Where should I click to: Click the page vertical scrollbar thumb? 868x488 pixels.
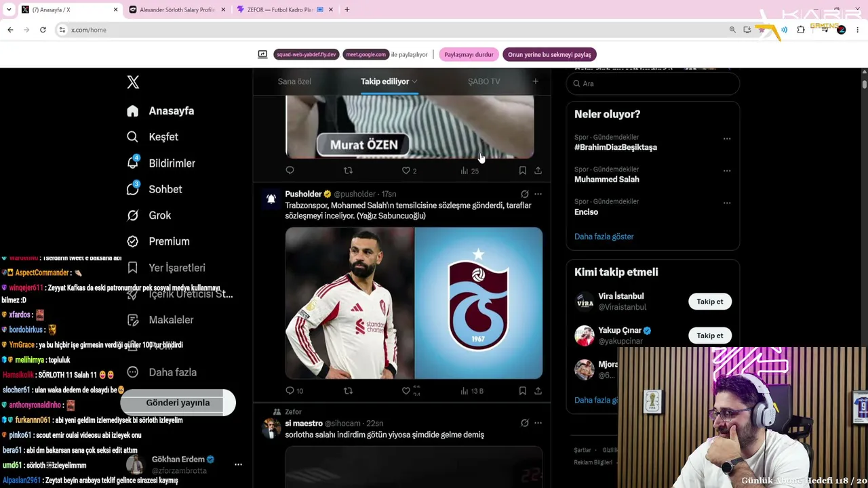[x=865, y=83]
